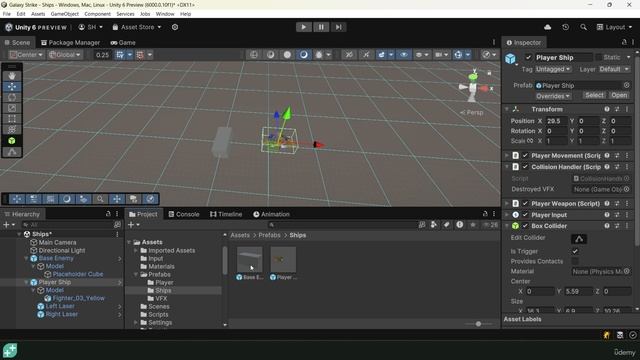Expand Imported Assets folder
The height and width of the screenshot is (360, 640).
(x=136, y=250)
